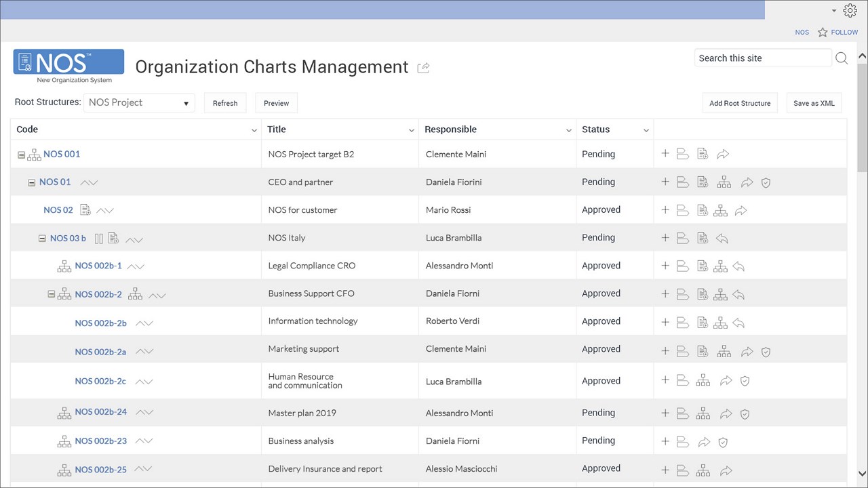Click the plus icon in the NOS 001 row
The height and width of the screenshot is (488, 868).
665,154
